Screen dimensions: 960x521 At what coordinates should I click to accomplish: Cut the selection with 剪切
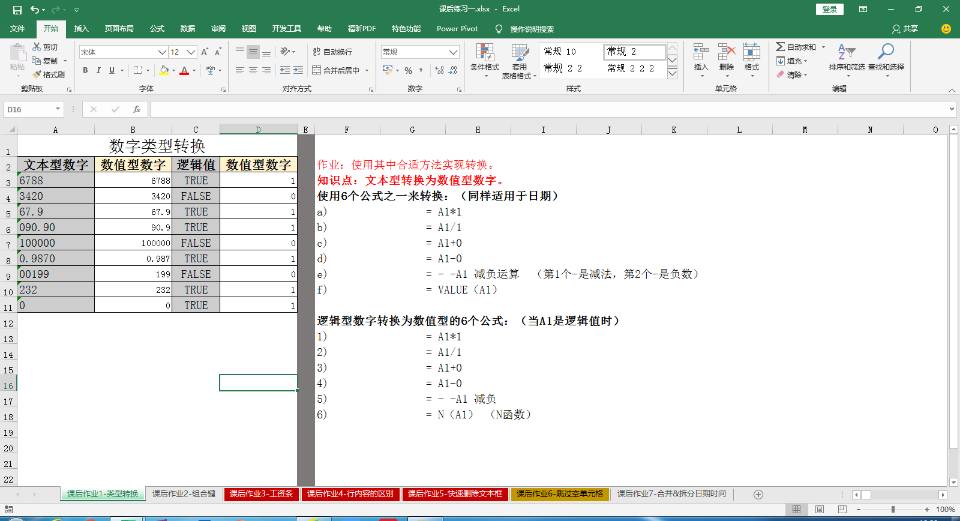(x=45, y=47)
